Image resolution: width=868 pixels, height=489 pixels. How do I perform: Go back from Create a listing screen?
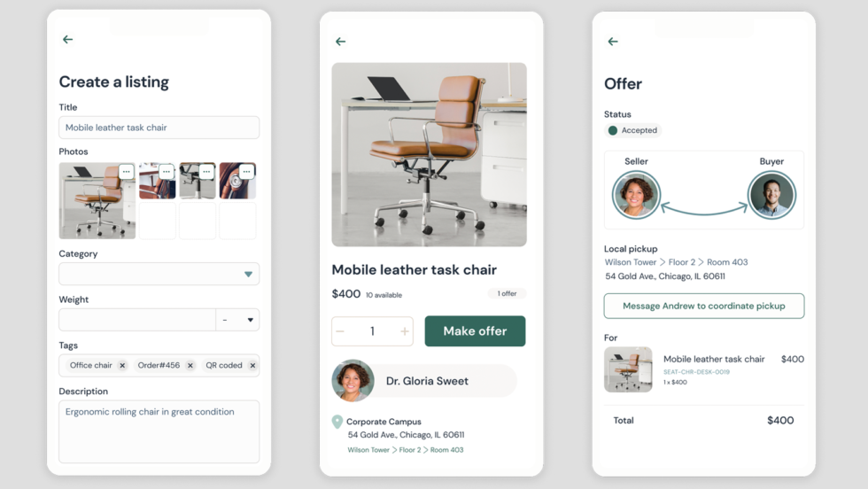coord(67,39)
